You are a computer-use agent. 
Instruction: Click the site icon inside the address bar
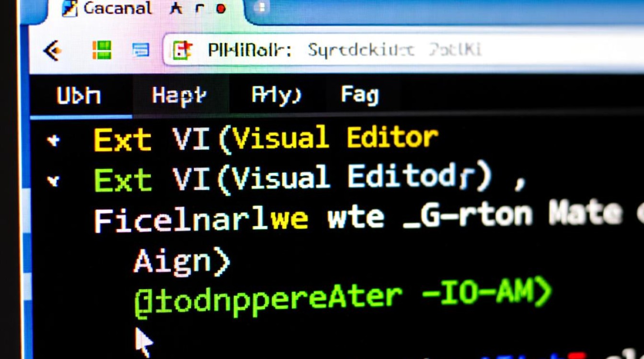coord(183,50)
